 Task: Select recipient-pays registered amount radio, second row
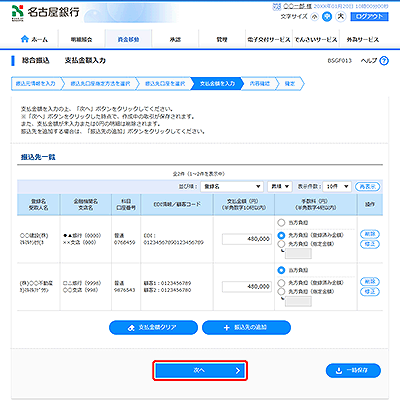(281, 283)
